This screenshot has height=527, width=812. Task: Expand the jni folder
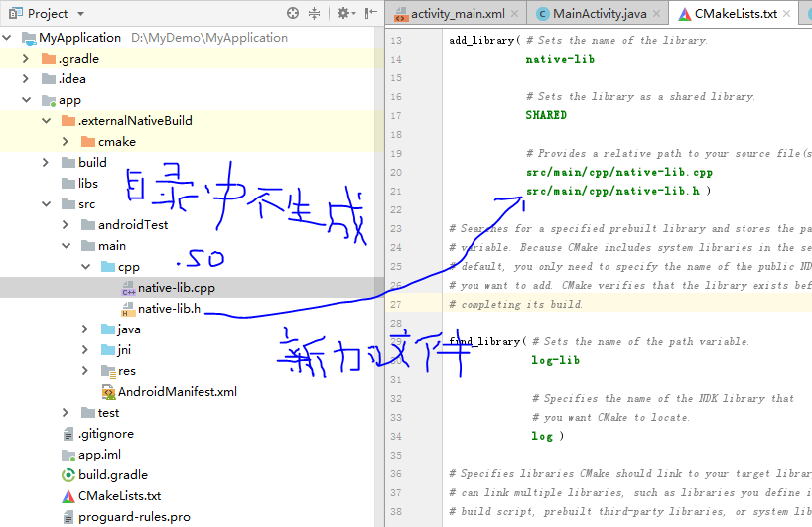click(85, 350)
